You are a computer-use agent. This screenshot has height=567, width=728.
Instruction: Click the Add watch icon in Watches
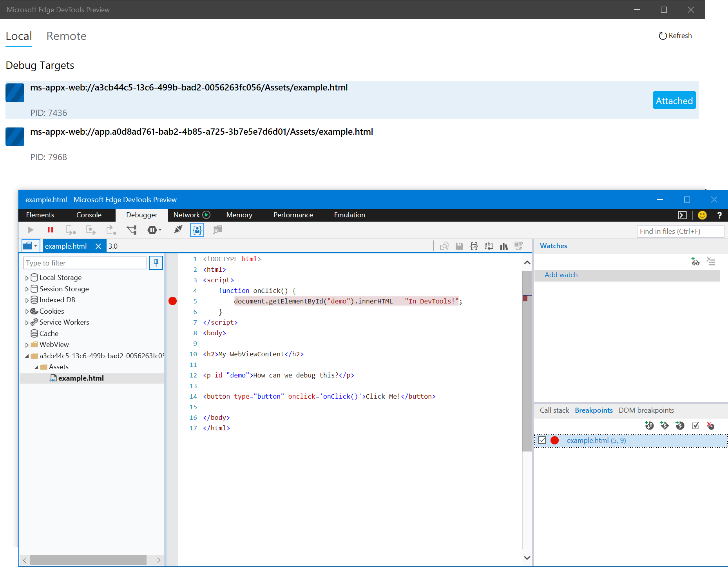pos(695,262)
